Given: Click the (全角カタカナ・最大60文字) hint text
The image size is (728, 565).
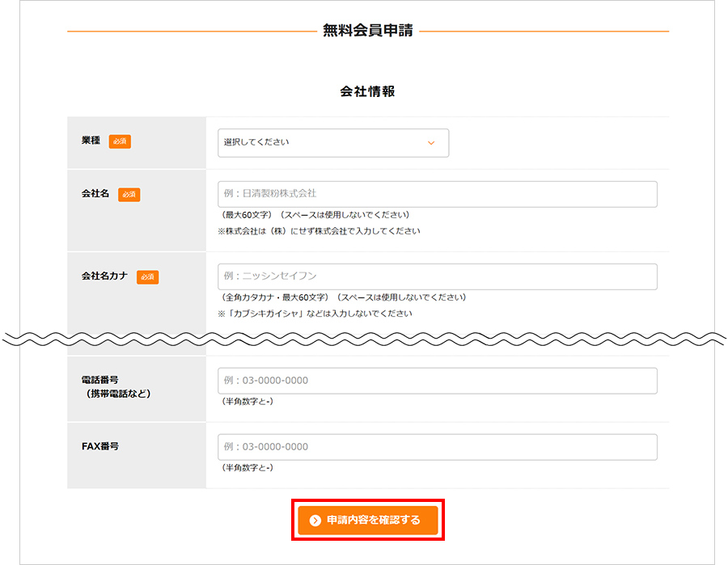Looking at the screenshot, I should coord(275,297).
